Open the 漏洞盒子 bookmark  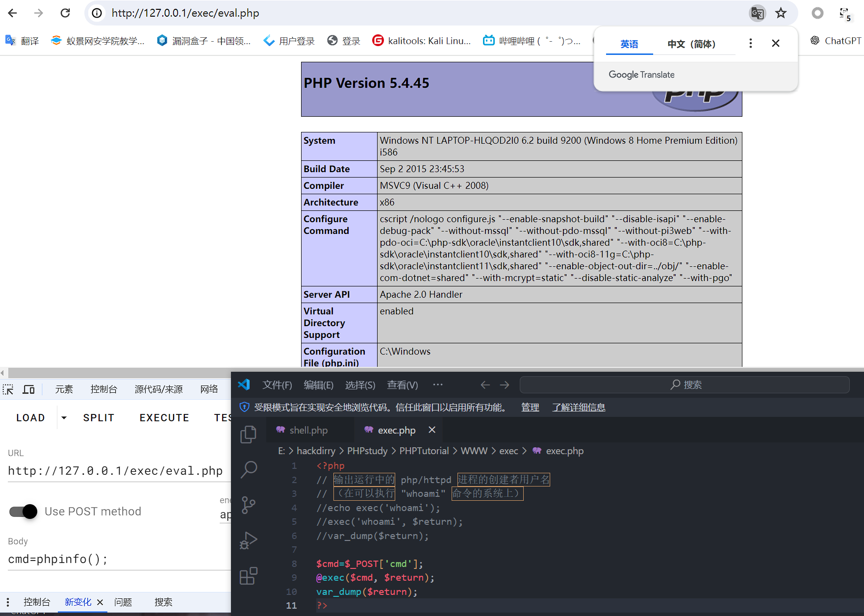point(203,41)
